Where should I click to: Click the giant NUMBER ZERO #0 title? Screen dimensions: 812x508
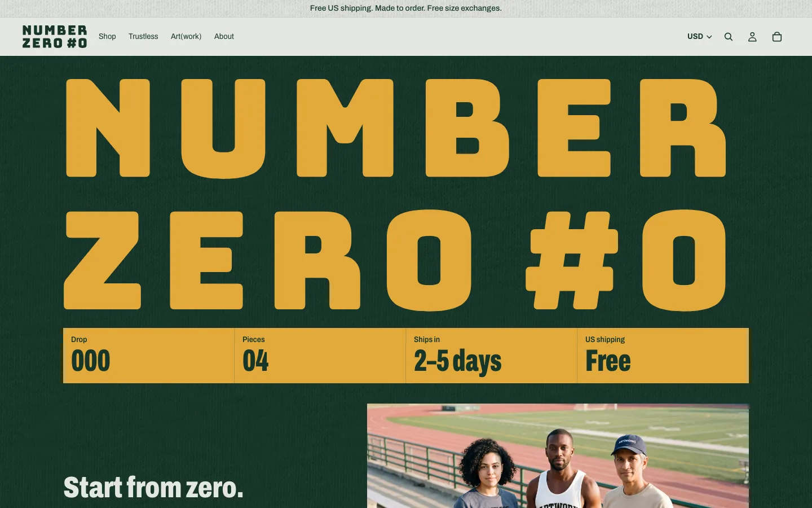click(x=396, y=194)
